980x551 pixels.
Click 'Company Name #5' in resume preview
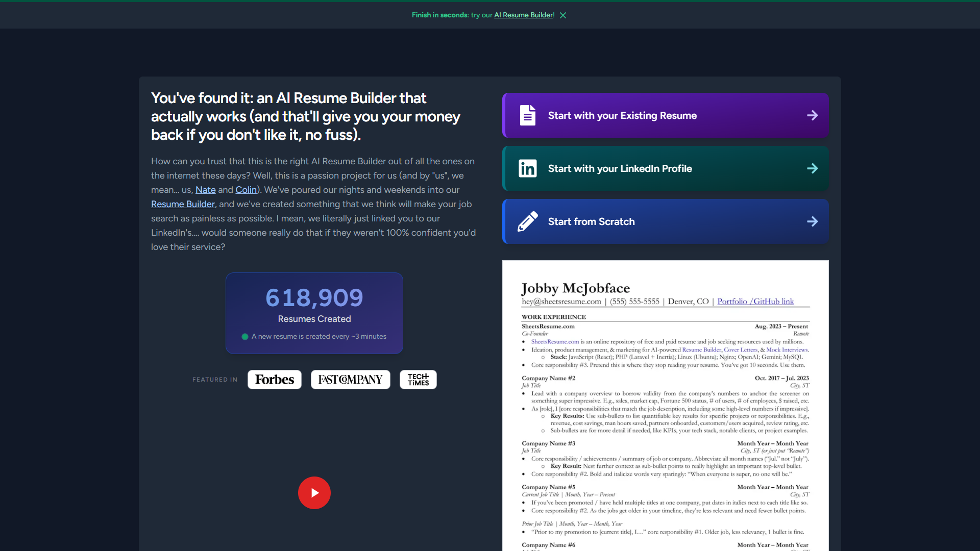click(548, 487)
